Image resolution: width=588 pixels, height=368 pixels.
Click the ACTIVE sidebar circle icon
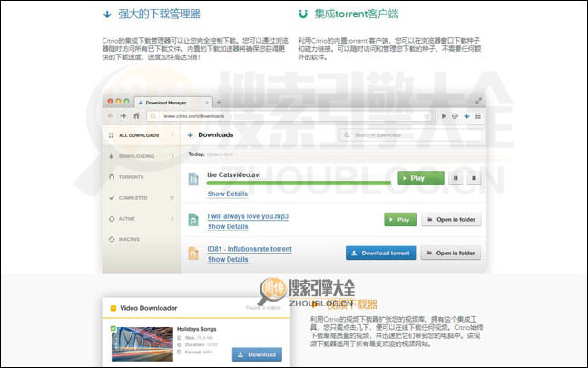(x=112, y=219)
